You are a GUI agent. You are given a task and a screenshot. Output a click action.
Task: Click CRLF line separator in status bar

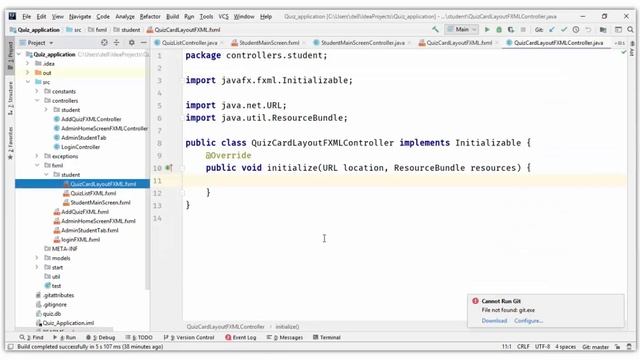pos(523,347)
